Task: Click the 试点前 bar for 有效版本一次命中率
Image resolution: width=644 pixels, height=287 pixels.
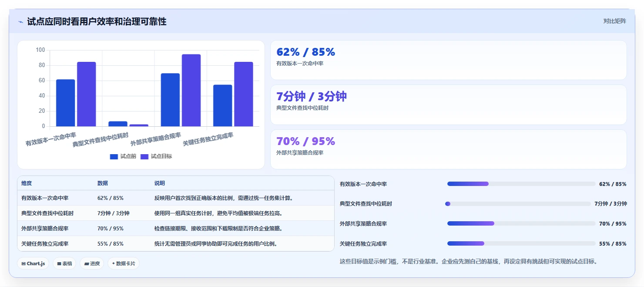Action: tap(65, 103)
